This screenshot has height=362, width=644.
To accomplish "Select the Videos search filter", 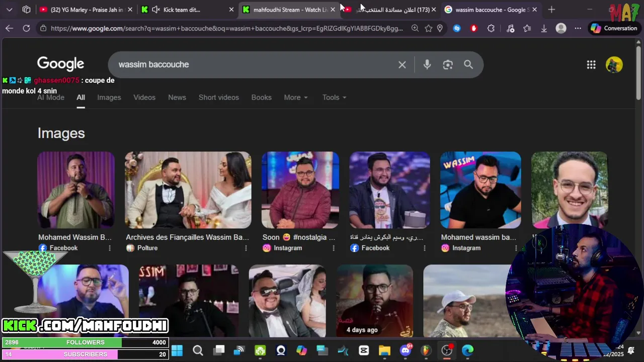I will point(144,98).
